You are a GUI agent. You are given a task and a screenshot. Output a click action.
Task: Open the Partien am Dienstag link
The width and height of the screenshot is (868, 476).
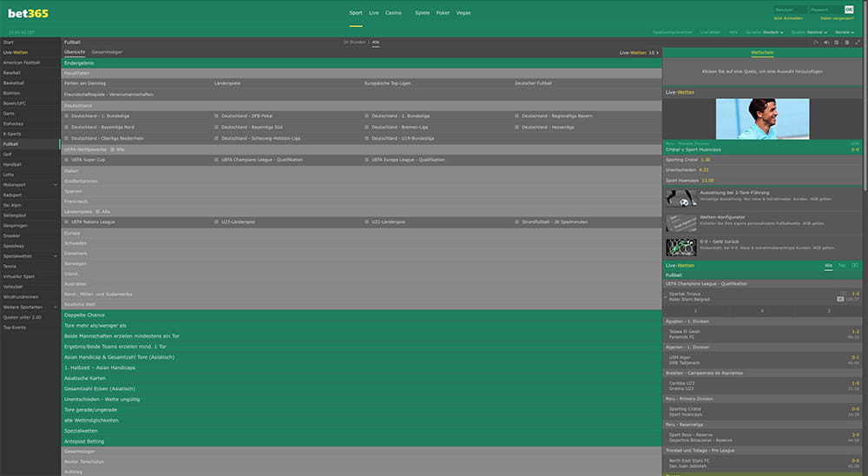click(x=85, y=83)
